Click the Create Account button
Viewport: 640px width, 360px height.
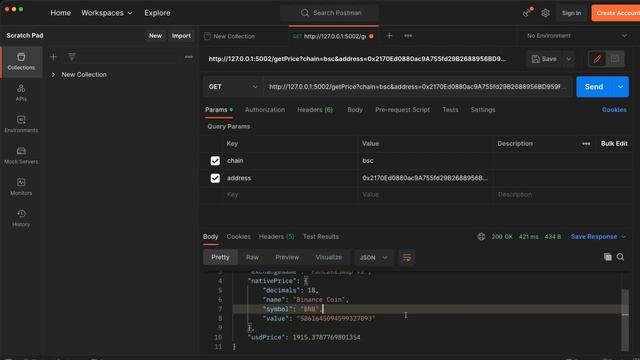click(616, 13)
